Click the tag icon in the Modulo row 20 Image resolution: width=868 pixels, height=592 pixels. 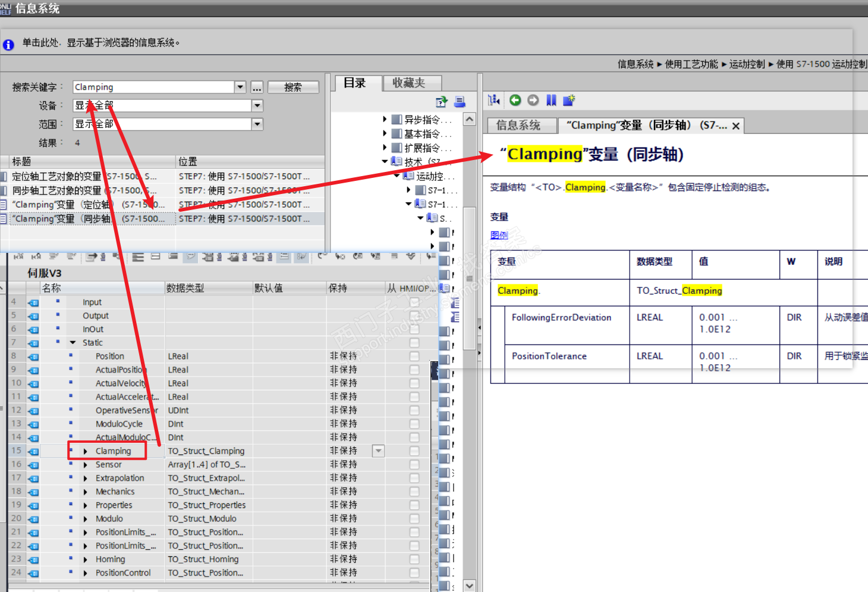tap(33, 519)
